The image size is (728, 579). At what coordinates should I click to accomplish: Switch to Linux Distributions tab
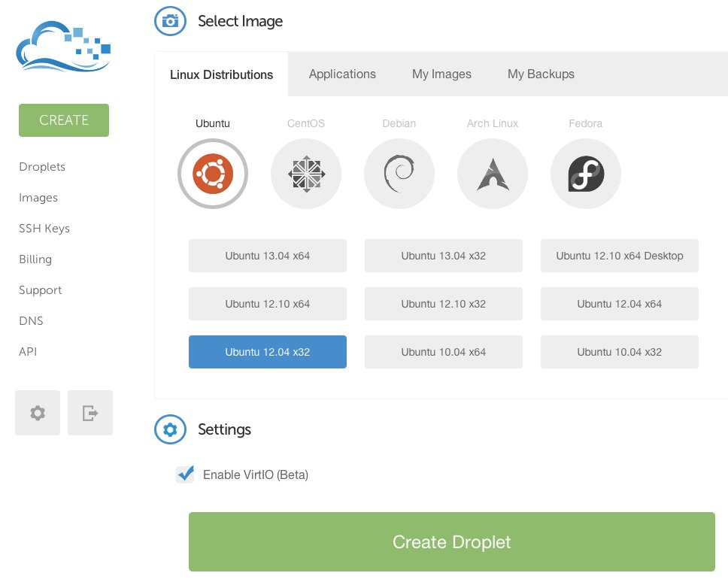coord(221,74)
